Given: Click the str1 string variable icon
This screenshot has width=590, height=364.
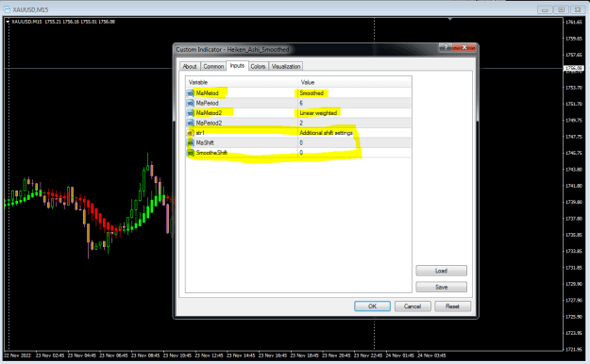Looking at the screenshot, I should pos(191,133).
